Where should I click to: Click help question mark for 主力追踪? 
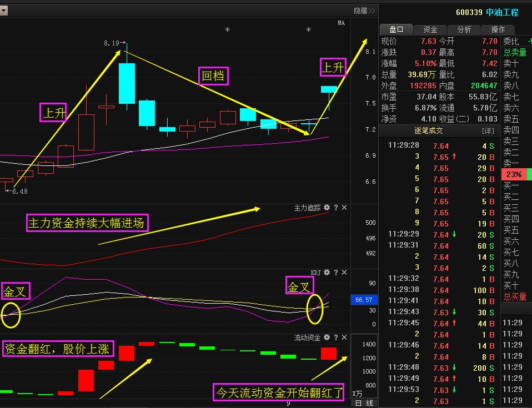(335, 208)
